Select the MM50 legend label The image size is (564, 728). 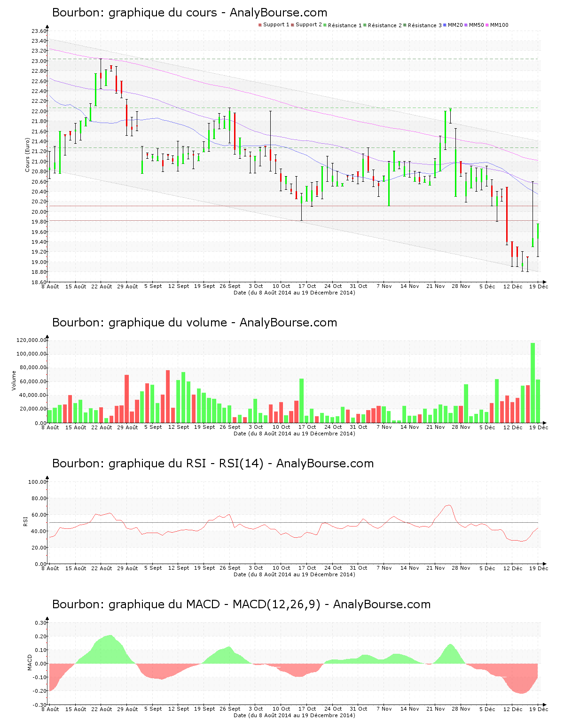477,25
